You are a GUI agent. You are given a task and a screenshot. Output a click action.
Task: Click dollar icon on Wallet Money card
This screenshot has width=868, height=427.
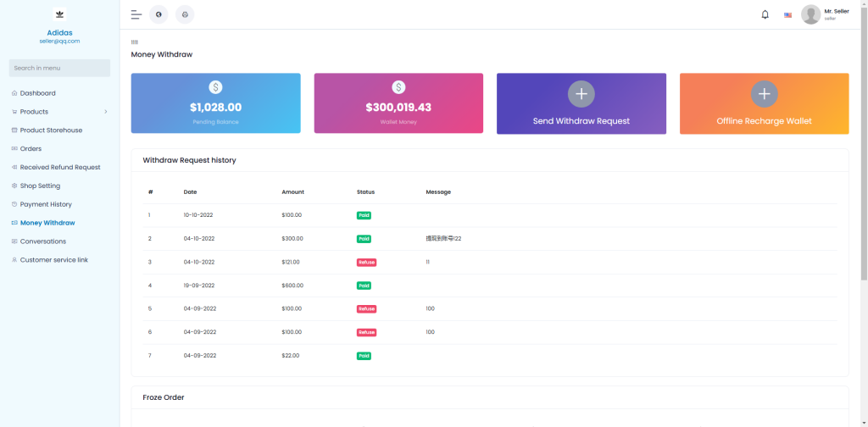(398, 87)
